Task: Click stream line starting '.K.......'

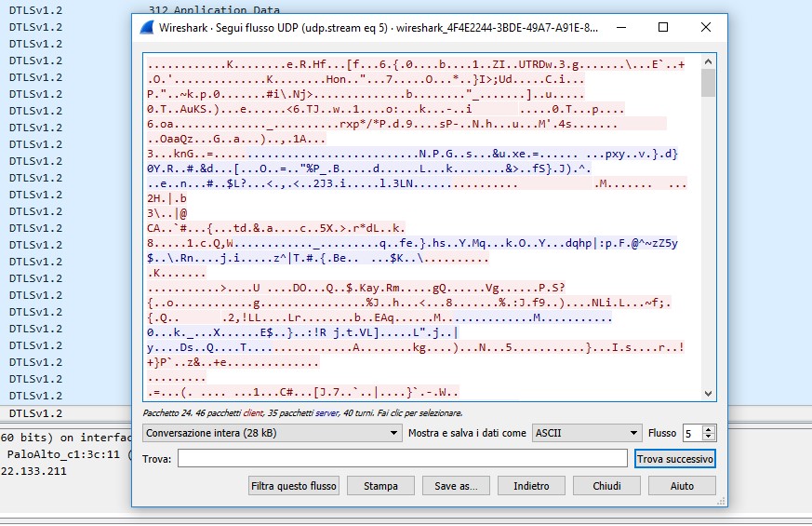Action: (177, 273)
